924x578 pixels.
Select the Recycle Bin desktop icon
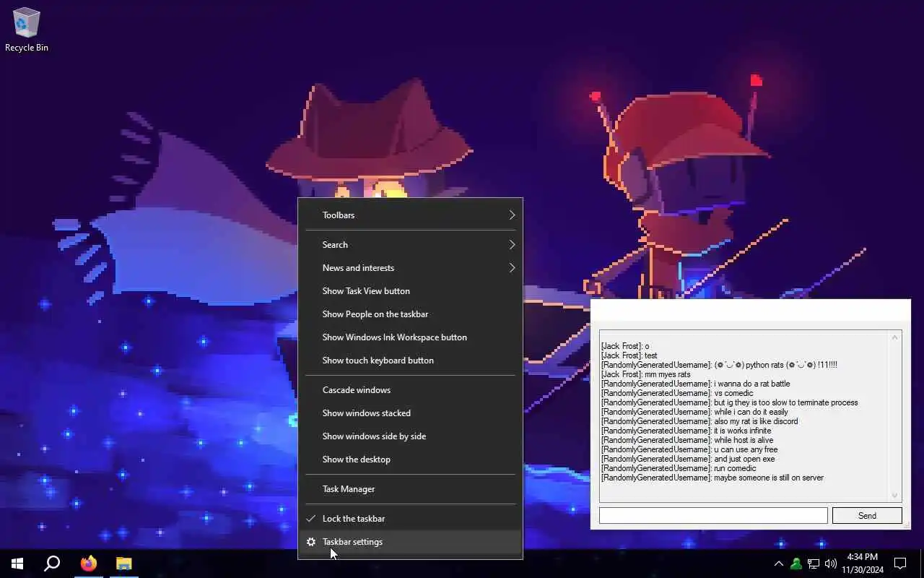(x=27, y=29)
